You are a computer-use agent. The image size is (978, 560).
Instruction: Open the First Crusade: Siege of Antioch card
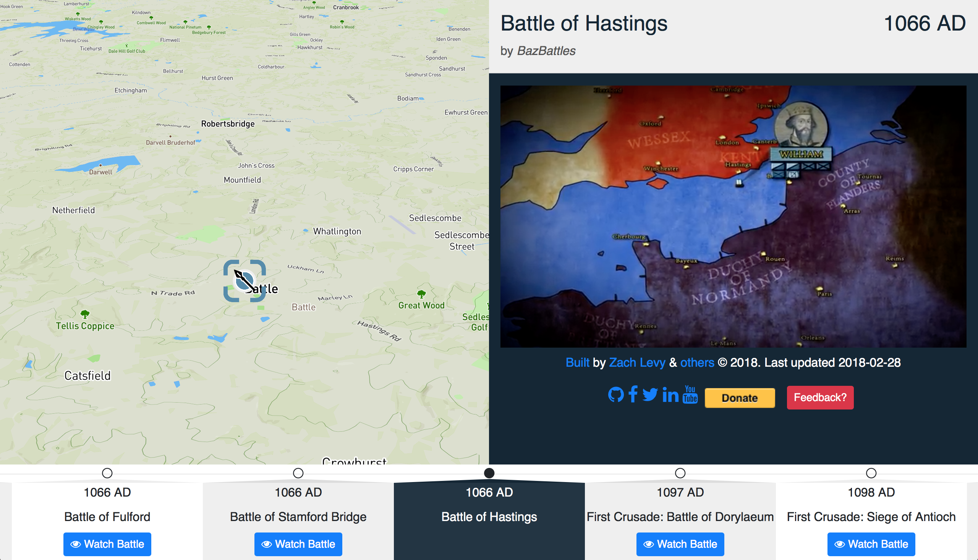tap(871, 516)
